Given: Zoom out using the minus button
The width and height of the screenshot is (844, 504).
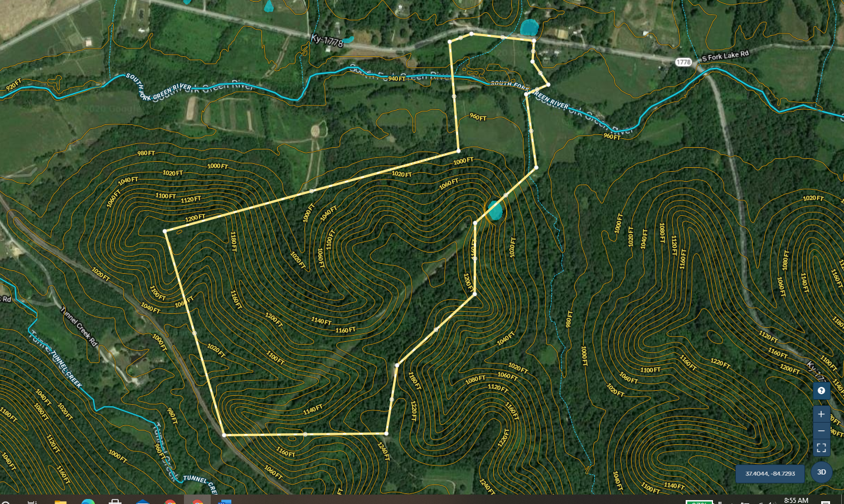Looking at the screenshot, I should click(821, 431).
